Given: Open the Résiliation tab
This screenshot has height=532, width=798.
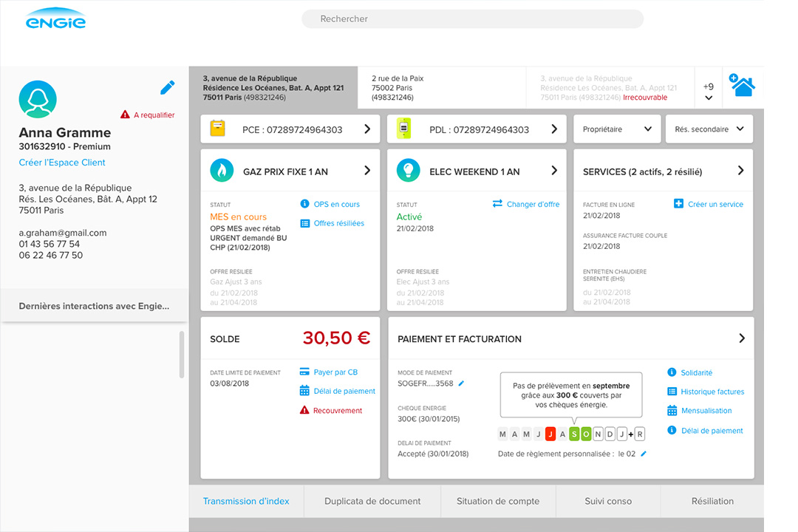Looking at the screenshot, I should tap(712, 501).
